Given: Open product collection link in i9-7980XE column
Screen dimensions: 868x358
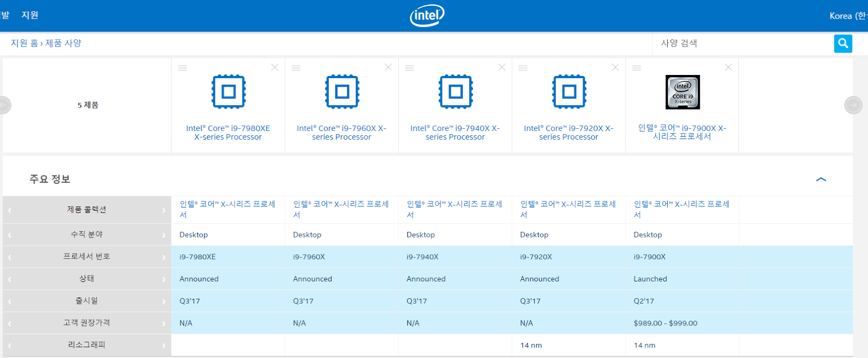Looking at the screenshot, I should click(x=228, y=209).
